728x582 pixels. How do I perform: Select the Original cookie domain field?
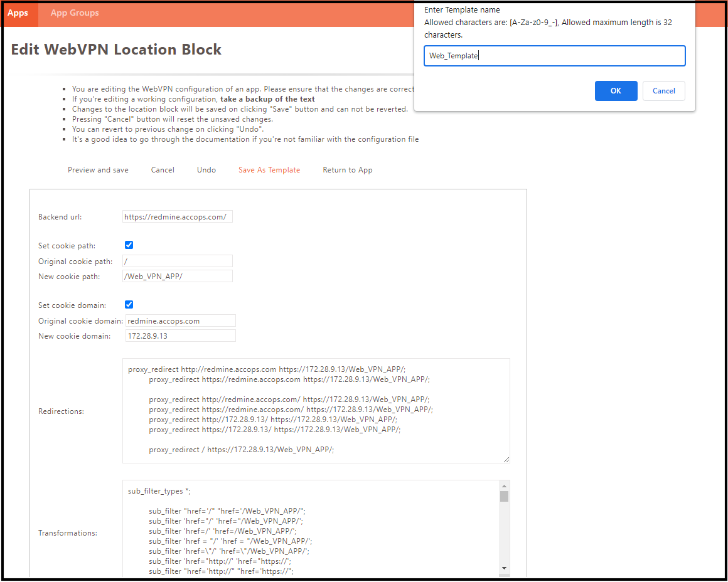(180, 320)
